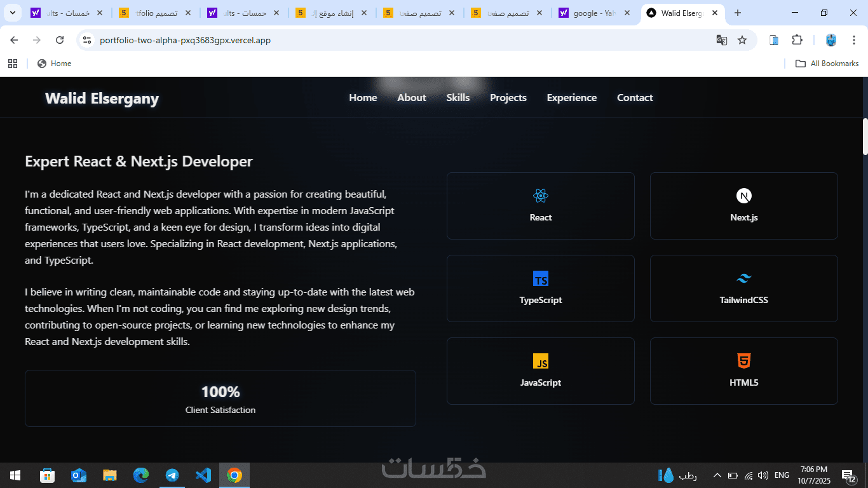Close the 'google - Yah' tab
The height and width of the screenshot is (488, 868).
click(627, 13)
